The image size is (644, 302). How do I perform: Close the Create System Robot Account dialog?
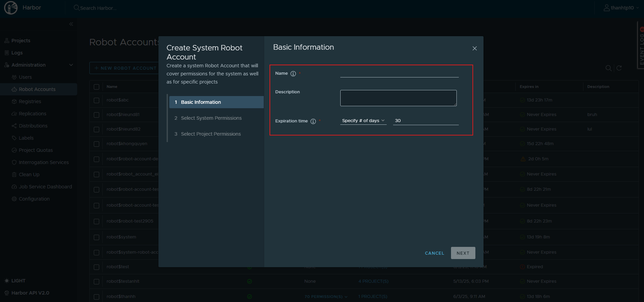474,48
